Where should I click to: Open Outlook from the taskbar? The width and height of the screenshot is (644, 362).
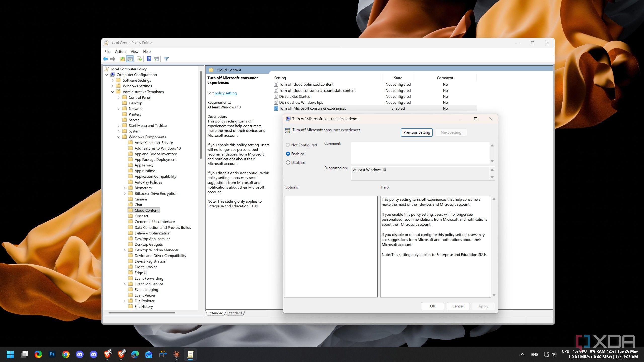149,354
